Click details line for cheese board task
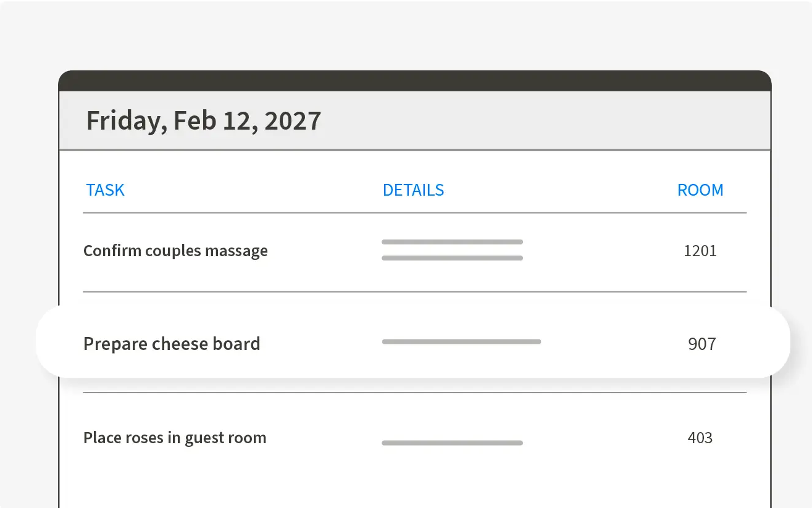812x508 pixels. 461,341
